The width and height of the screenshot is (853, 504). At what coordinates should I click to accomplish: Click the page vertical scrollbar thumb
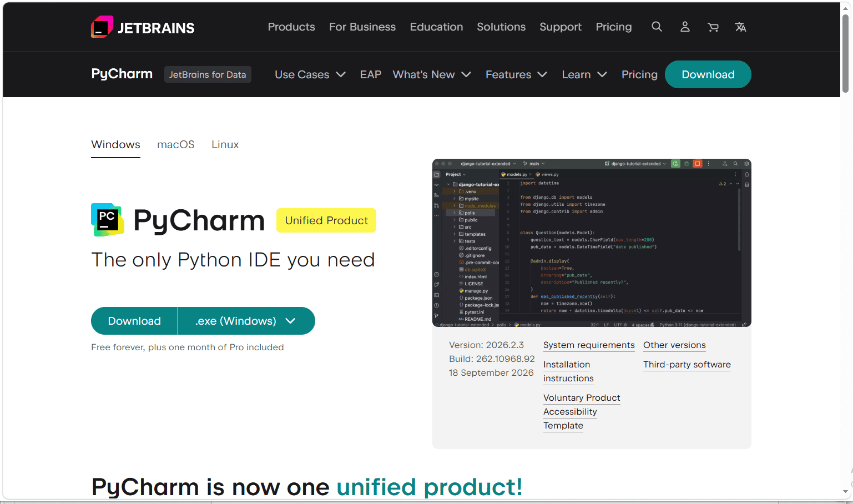tap(846, 53)
